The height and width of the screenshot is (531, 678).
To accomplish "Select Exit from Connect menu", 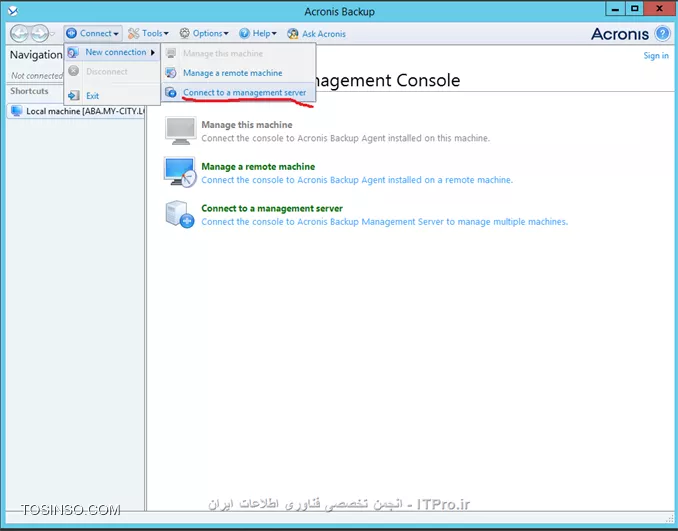I will (112, 96).
